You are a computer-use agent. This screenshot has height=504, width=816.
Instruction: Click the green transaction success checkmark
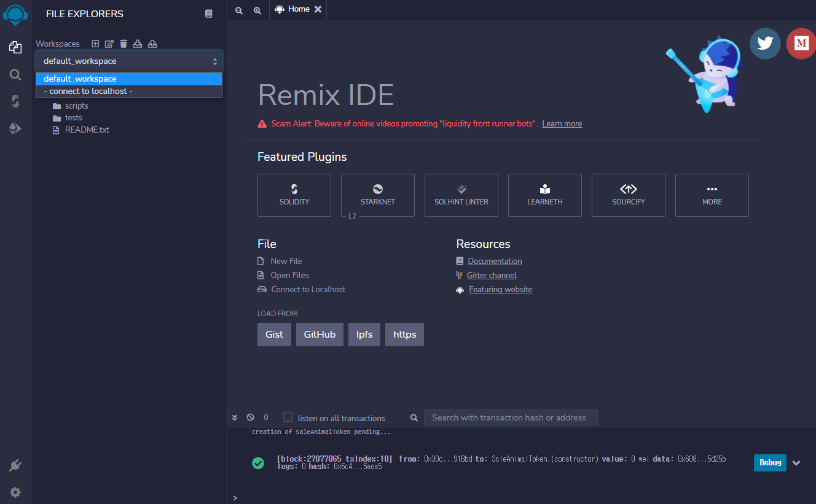tap(258, 463)
